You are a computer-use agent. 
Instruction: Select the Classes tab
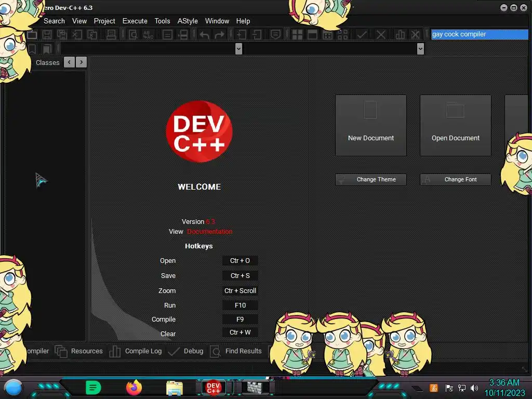[47, 63]
